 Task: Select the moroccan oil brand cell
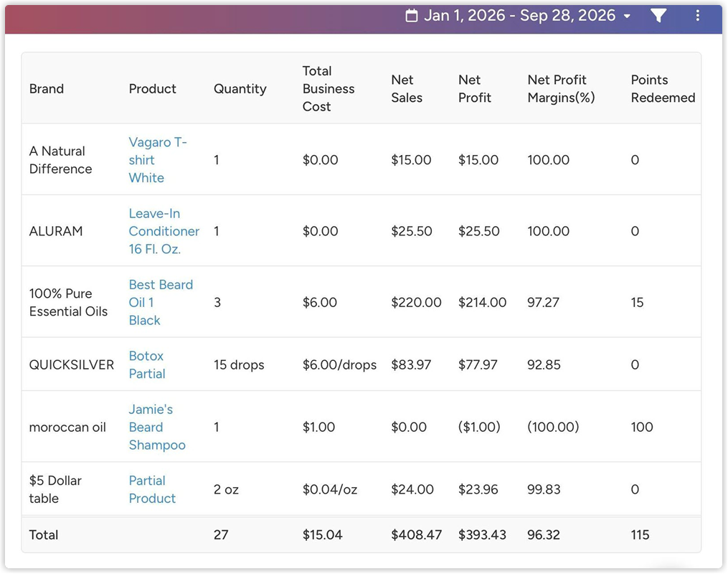point(67,427)
